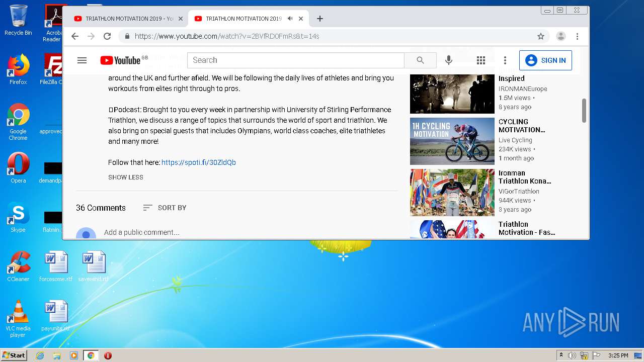Open Opera from the taskbar
644x362 pixels.
108,355
